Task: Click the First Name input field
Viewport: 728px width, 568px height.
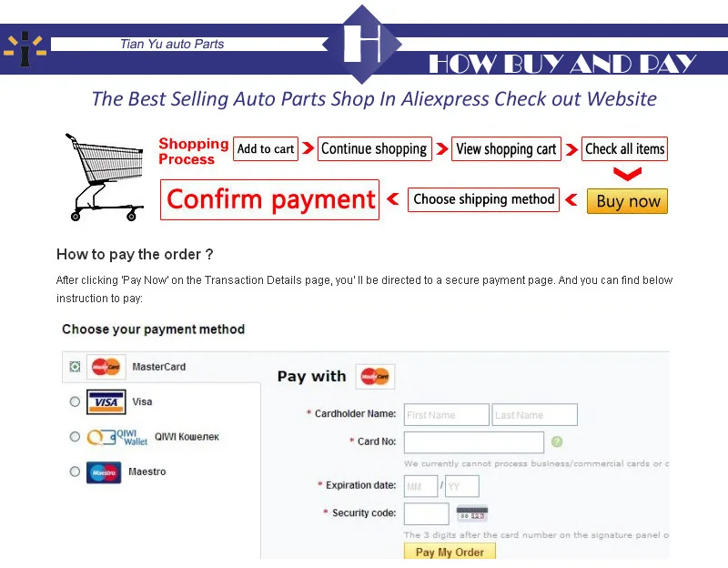Action: (446, 415)
